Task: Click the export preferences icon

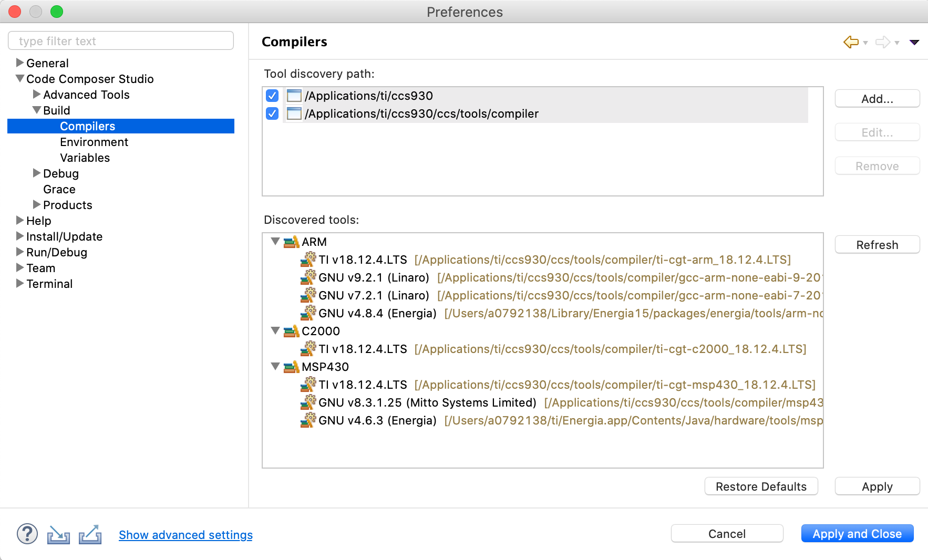Action: tap(90, 535)
